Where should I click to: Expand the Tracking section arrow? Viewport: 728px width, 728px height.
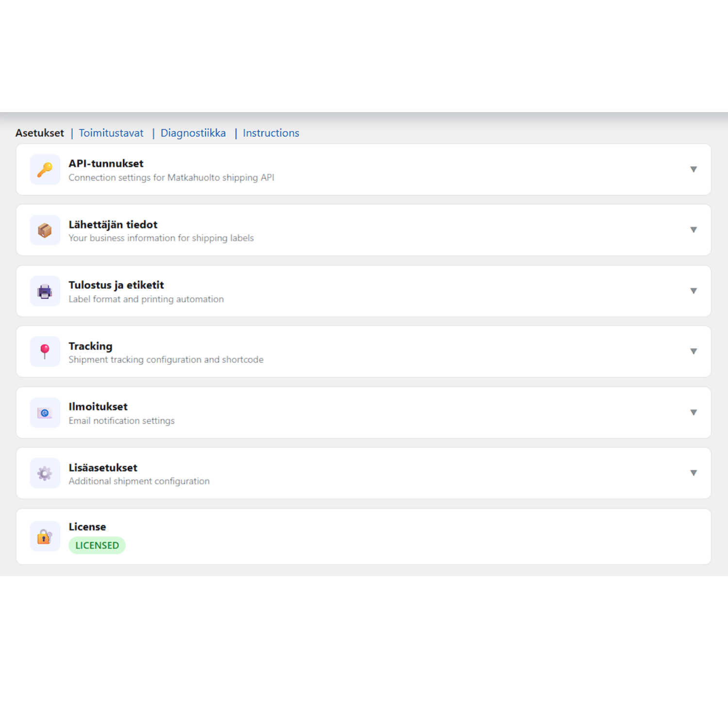pyautogui.click(x=694, y=351)
